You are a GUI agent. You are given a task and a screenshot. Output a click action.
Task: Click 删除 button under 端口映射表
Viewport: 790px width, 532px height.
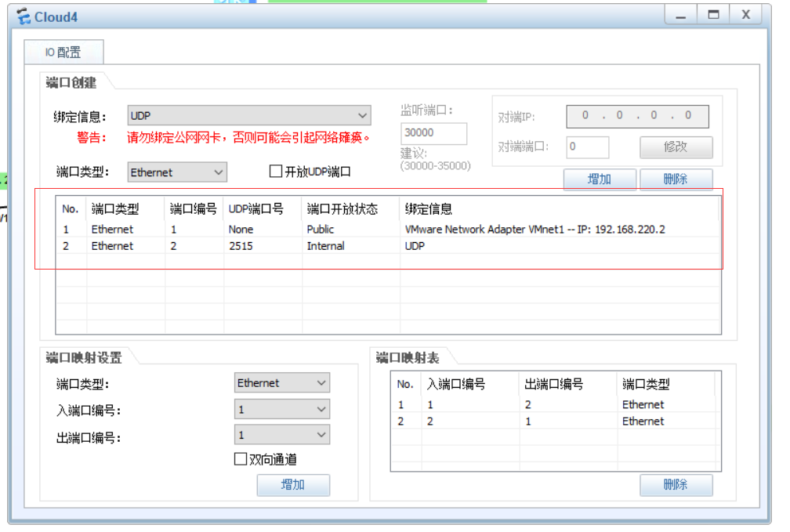(676, 485)
